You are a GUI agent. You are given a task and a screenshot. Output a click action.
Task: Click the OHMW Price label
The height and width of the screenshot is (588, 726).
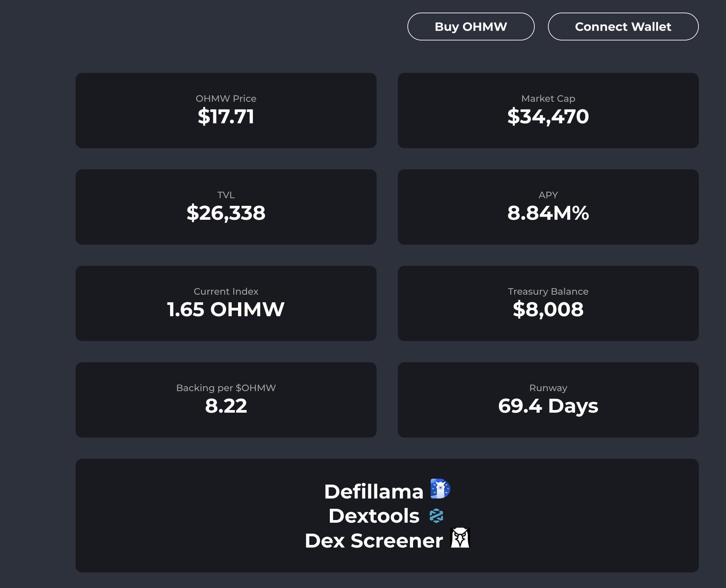226,98
